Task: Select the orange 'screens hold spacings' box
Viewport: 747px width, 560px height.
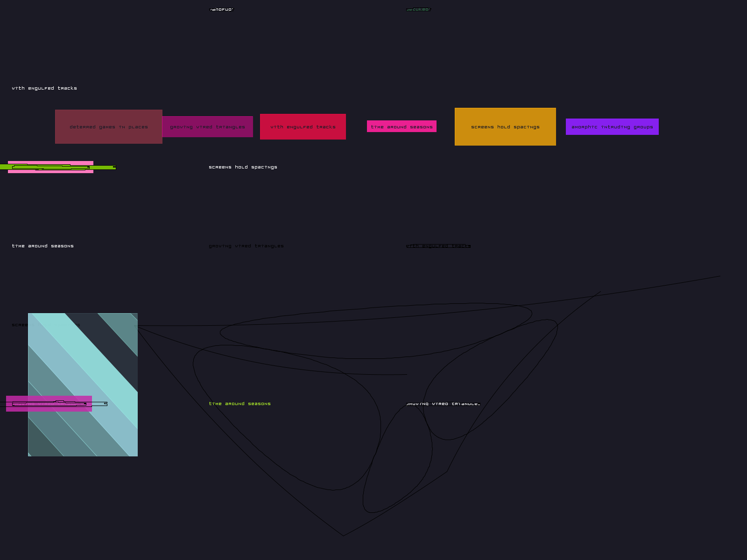Action: coord(505,127)
